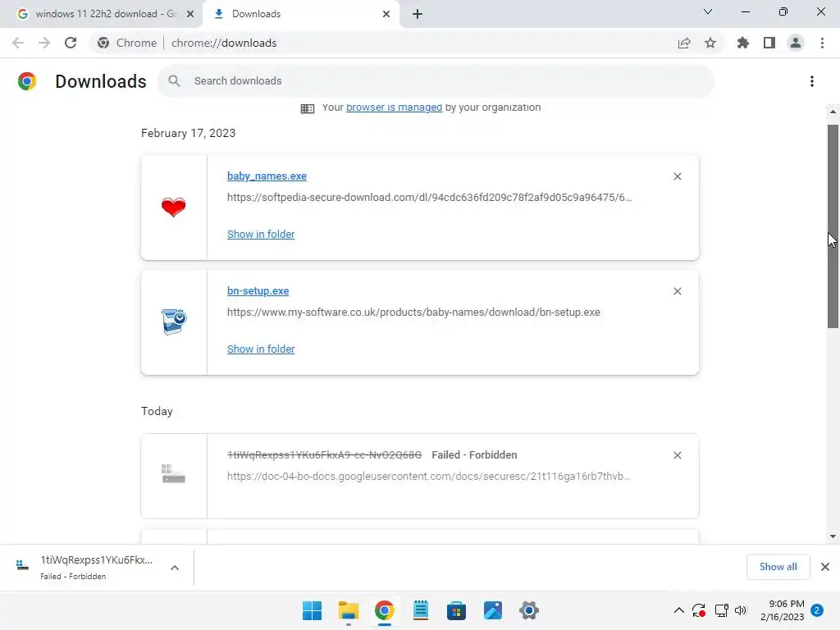The image size is (840, 630).
Task: Click the managed organization building icon
Action: pos(308,109)
